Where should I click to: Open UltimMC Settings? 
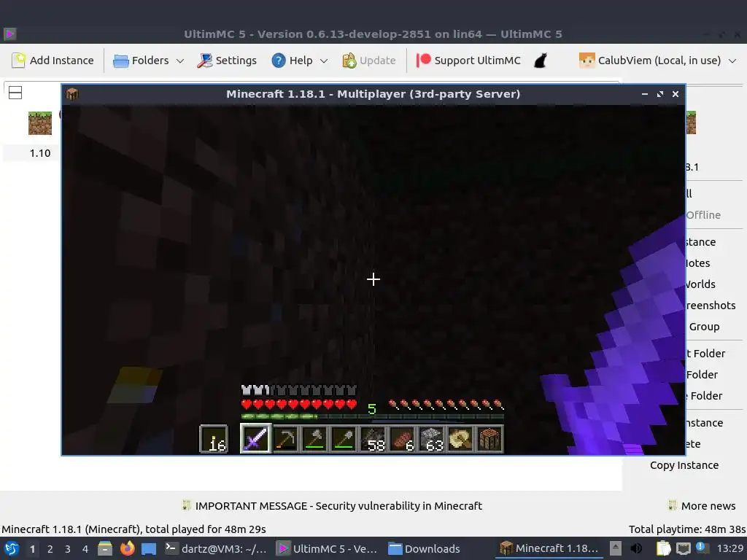(227, 61)
